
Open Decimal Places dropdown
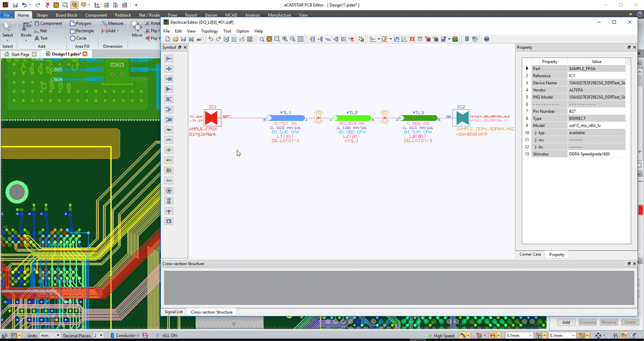[x=101, y=336]
